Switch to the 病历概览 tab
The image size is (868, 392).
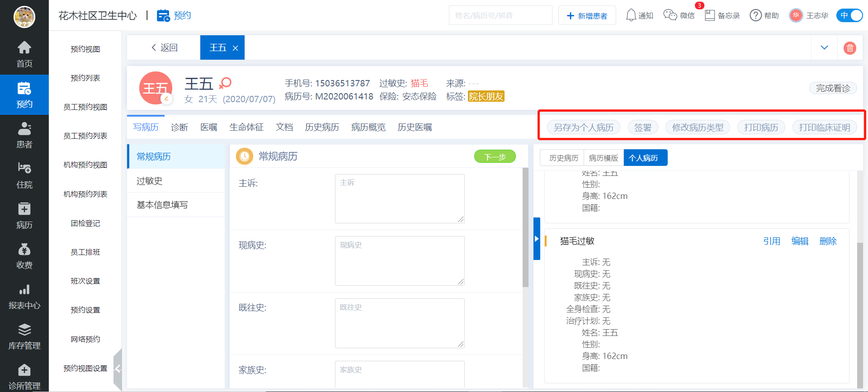point(368,127)
